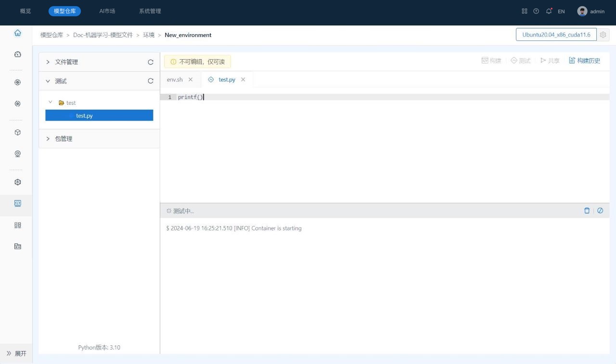Expand the sidebar with 展开

[16, 353]
